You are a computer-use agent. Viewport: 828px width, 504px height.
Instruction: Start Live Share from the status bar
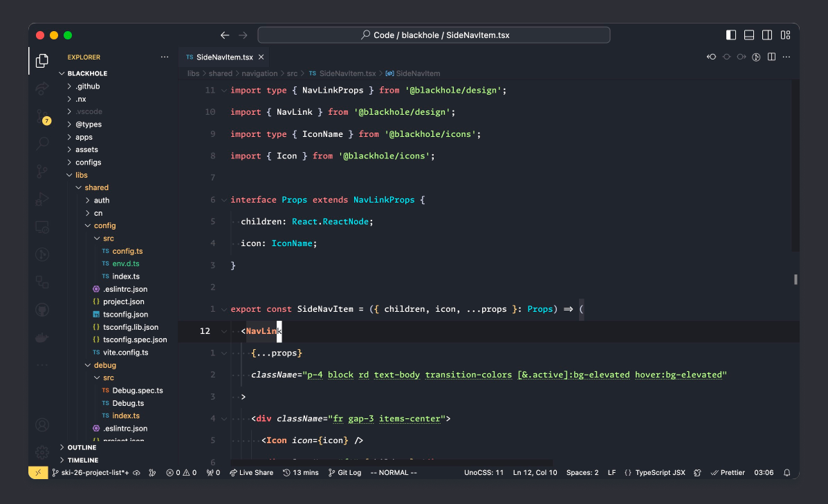251,473
